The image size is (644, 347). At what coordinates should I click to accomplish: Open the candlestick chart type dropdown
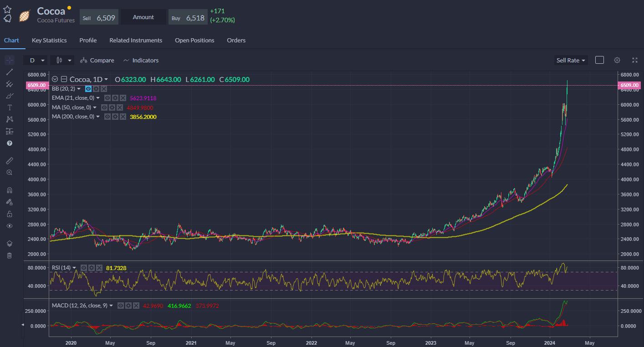pyautogui.click(x=63, y=60)
